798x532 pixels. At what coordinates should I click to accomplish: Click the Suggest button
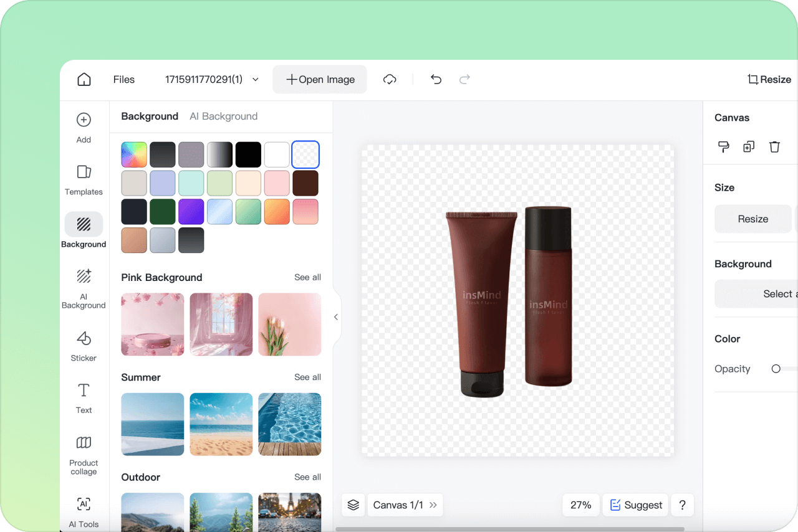pos(636,505)
